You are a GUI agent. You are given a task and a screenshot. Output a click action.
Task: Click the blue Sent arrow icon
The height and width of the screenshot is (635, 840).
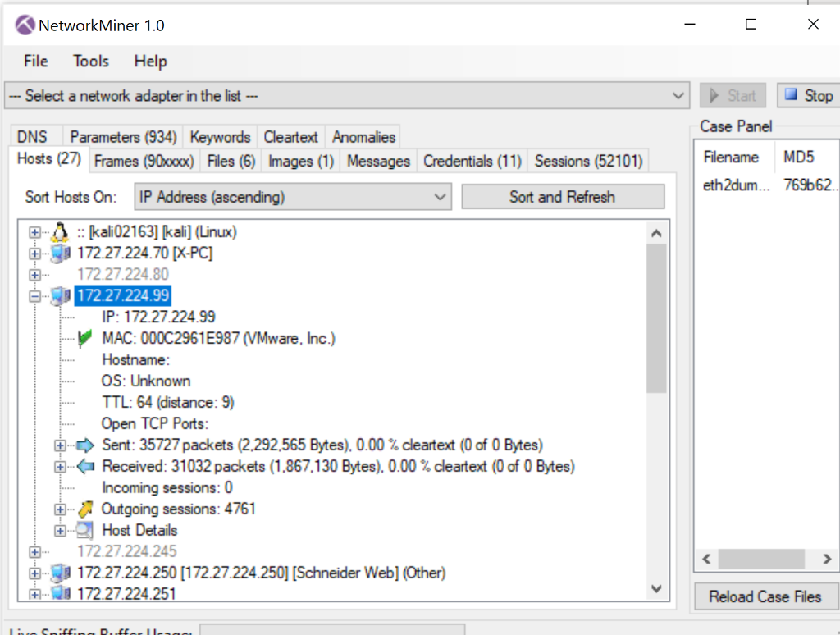point(85,445)
